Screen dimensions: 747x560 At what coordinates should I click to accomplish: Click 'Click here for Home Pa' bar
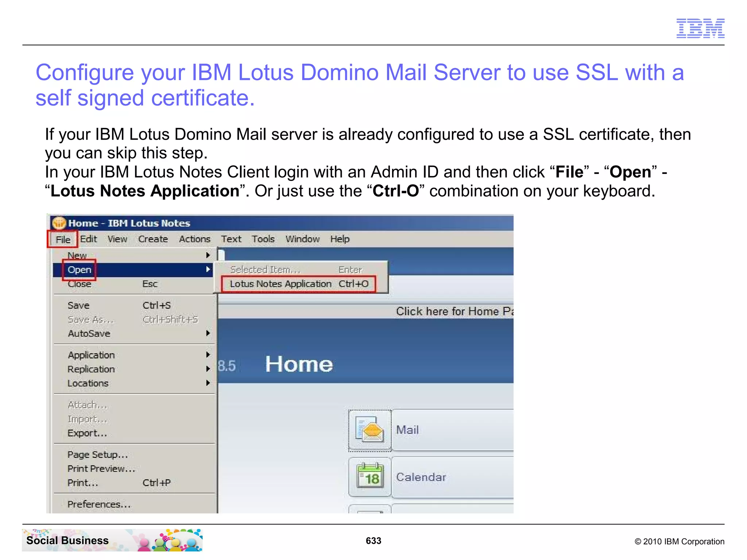point(366,311)
